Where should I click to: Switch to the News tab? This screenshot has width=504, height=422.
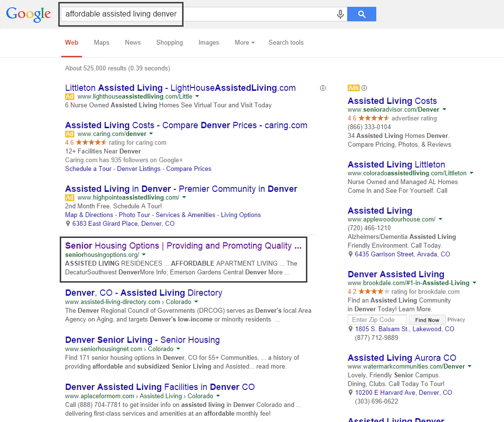(x=133, y=42)
